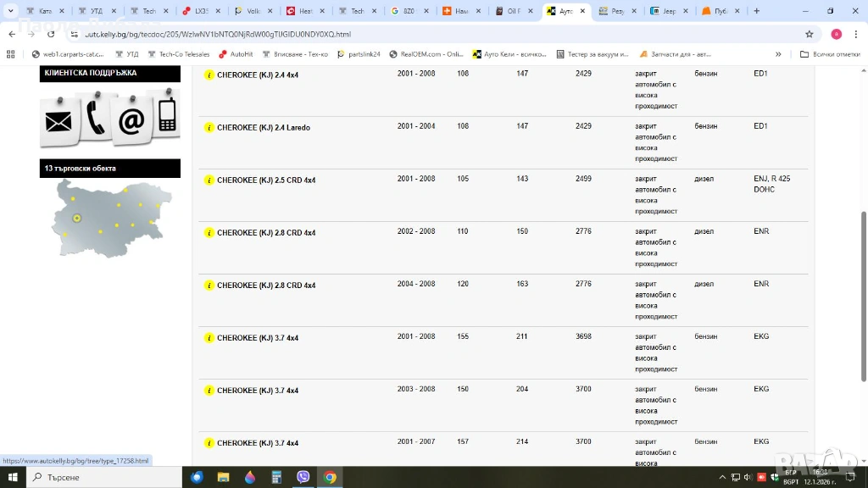Open the CHEROKEE (KJ) 2.4 Laredo link
The height and width of the screenshot is (488, 868).
click(x=263, y=128)
